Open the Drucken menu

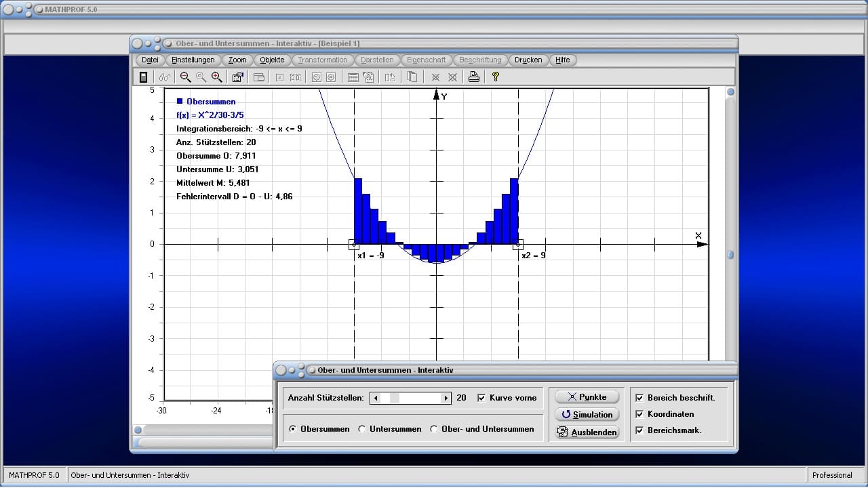[528, 60]
